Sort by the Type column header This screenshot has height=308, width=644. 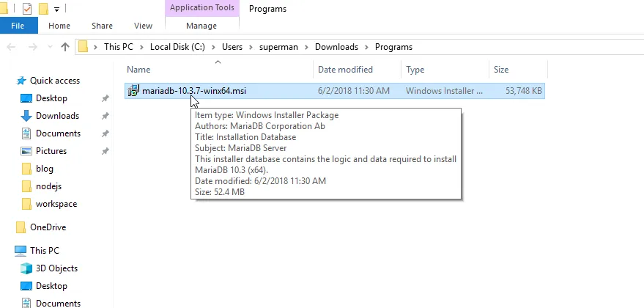[445, 70]
